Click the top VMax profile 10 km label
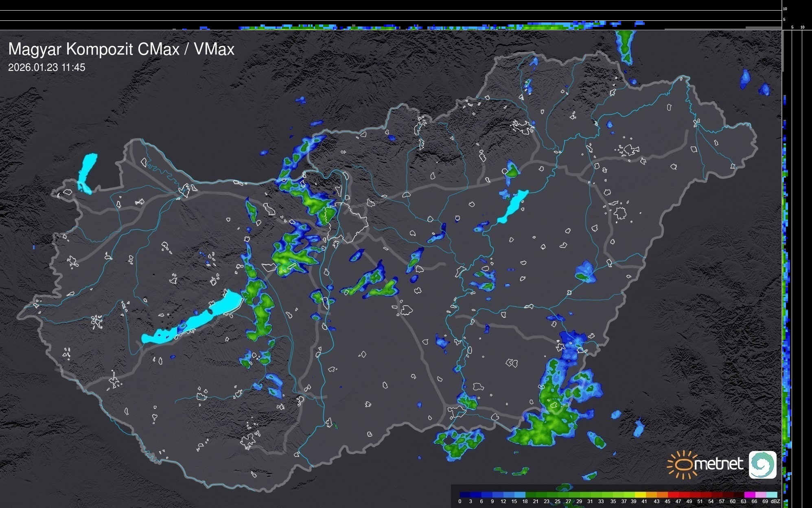 [785, 9]
